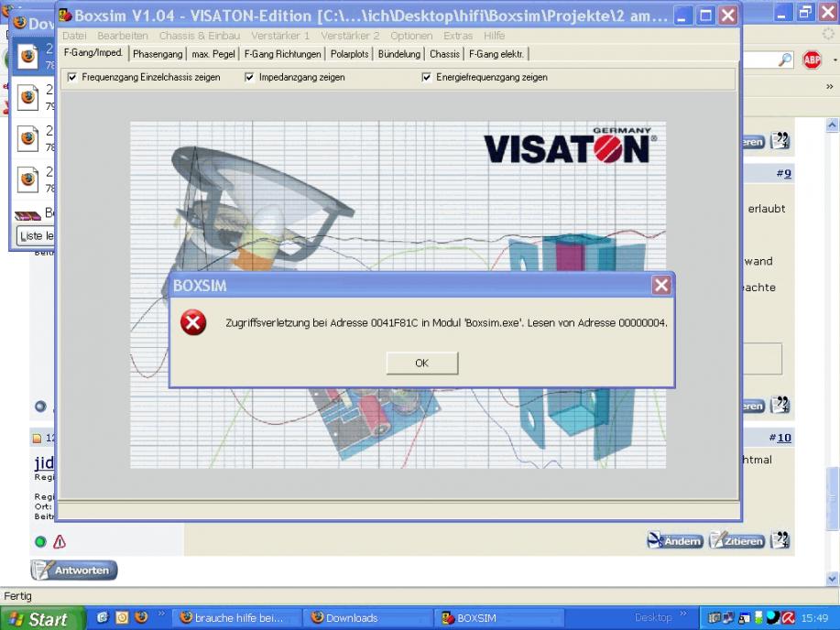Viewport: 840px width, 630px height.
Task: Open the Bearbeiten menu
Action: 123,36
